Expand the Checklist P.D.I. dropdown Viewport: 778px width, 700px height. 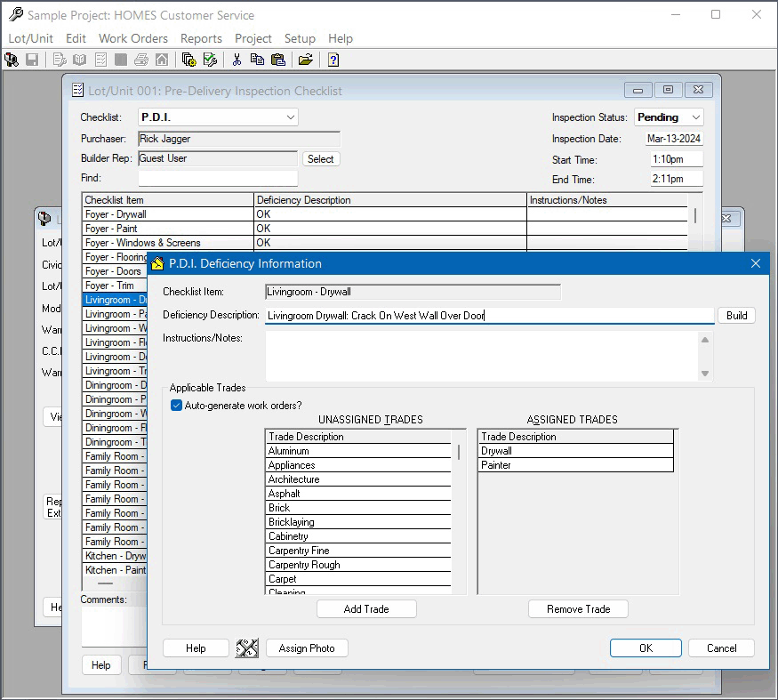point(291,117)
